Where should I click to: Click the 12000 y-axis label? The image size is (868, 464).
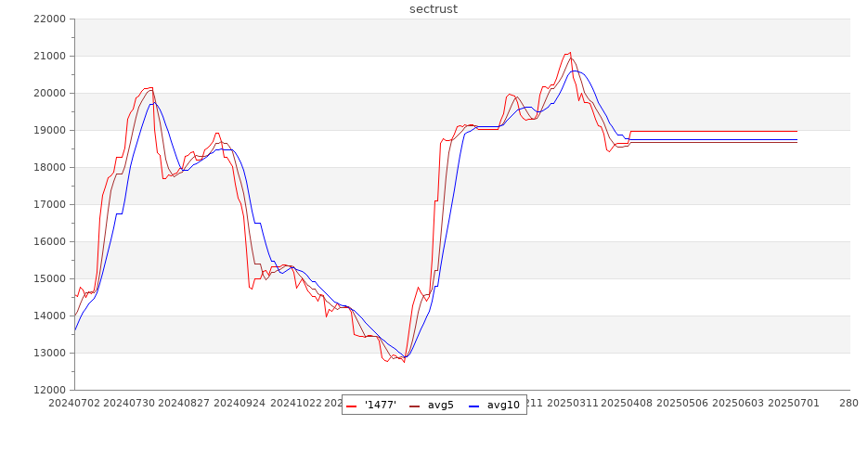pos(48,390)
